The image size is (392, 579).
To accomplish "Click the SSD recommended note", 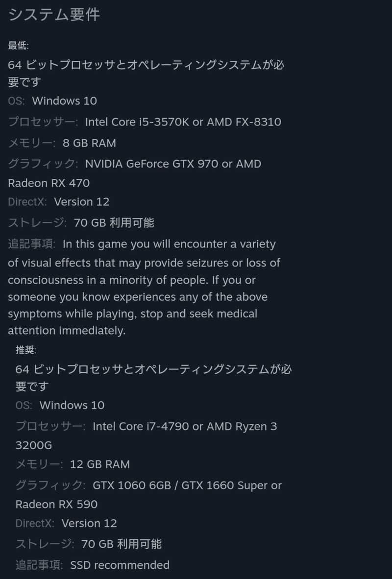I will pyautogui.click(x=120, y=565).
